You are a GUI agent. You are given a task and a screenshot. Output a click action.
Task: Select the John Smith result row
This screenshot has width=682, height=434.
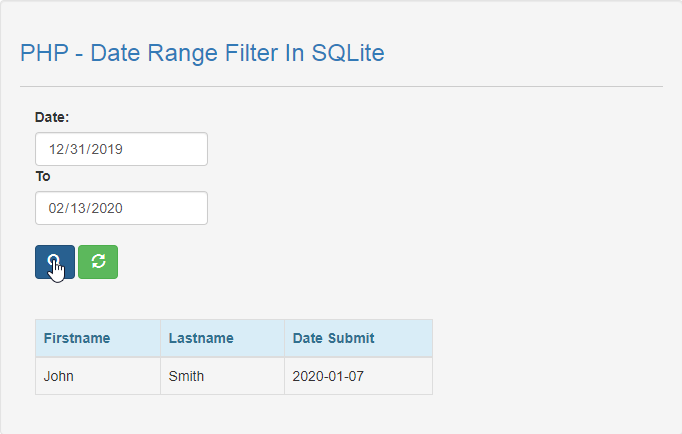click(x=234, y=376)
